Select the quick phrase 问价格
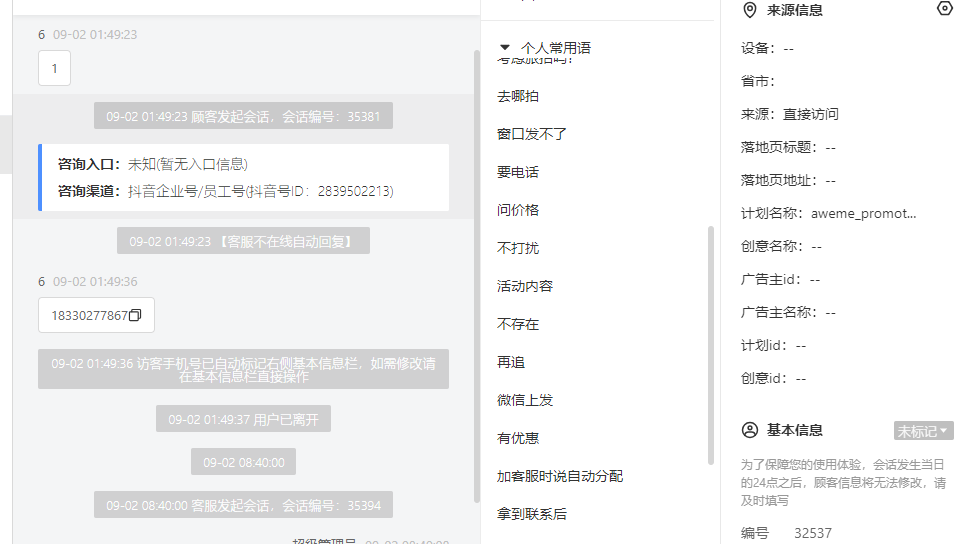This screenshot has height=544, width=969. [x=518, y=210]
